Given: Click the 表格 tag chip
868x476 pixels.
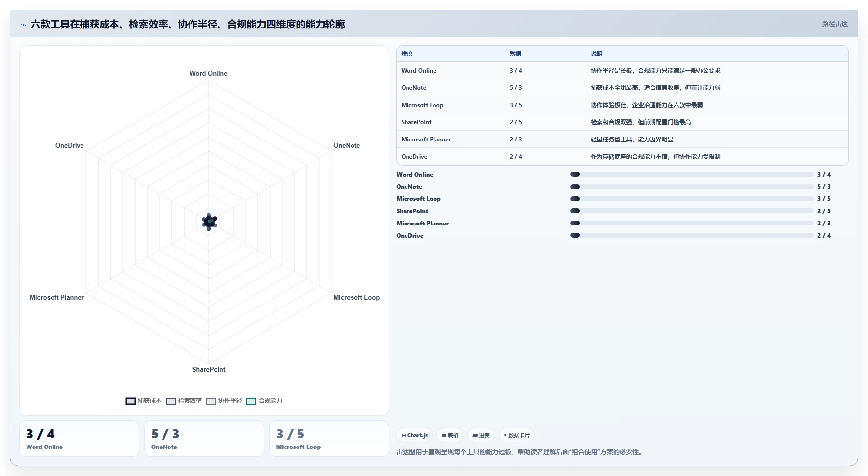Looking at the screenshot, I should click(450, 435).
